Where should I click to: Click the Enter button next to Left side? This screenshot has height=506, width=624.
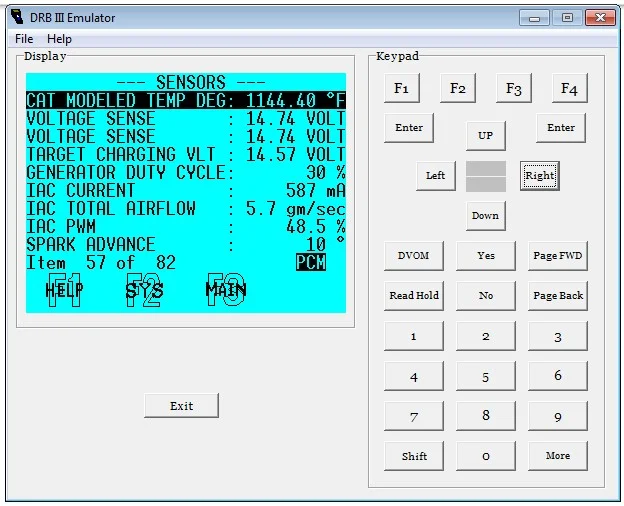point(409,128)
